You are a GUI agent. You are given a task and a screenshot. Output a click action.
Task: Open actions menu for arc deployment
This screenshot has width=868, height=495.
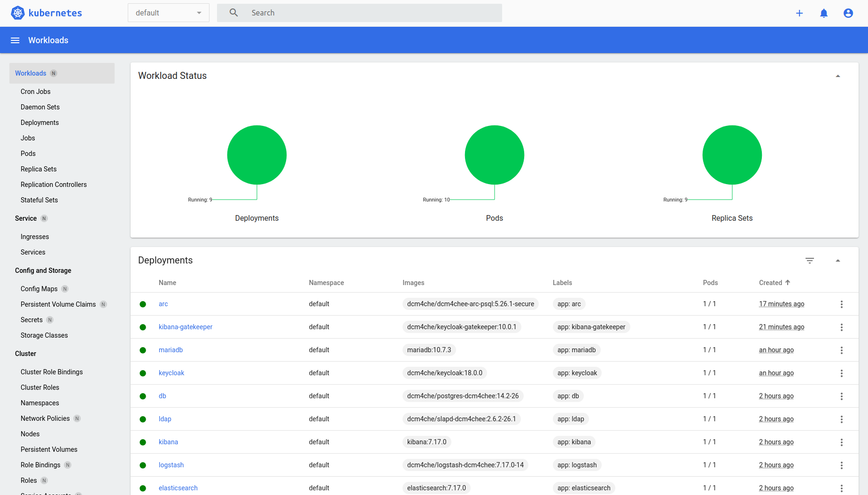coord(842,304)
